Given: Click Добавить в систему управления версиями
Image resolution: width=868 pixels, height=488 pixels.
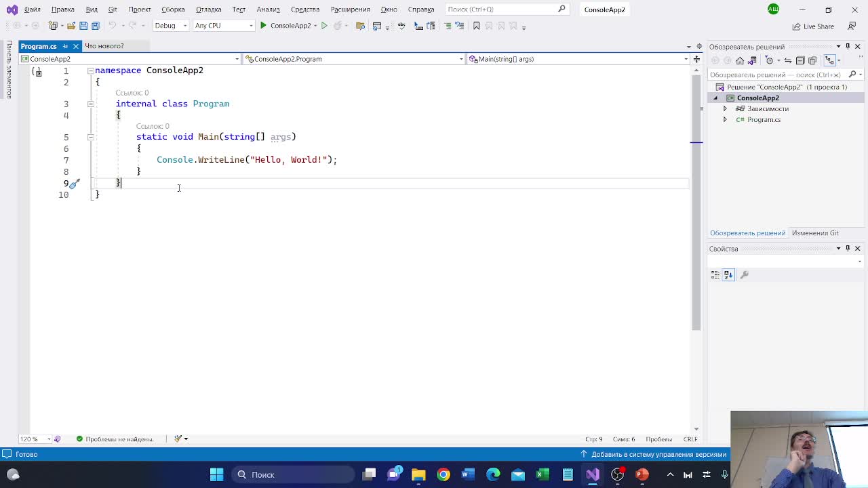Looking at the screenshot, I should coord(654,454).
